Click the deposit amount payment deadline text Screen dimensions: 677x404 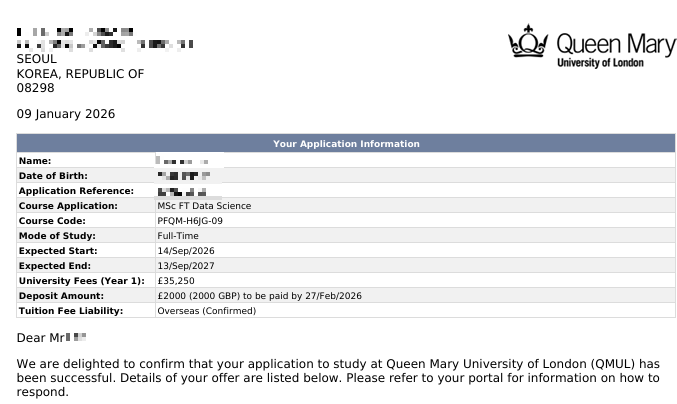tap(259, 296)
